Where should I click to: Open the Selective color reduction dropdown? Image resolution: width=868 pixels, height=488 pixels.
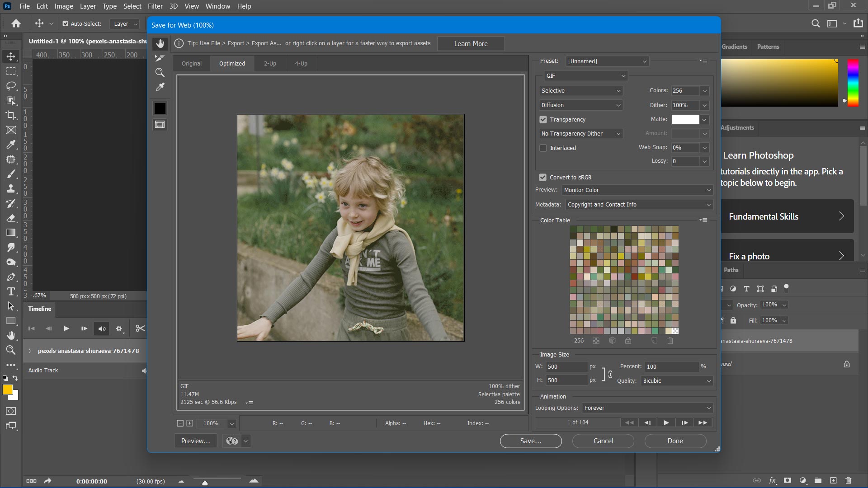click(581, 90)
